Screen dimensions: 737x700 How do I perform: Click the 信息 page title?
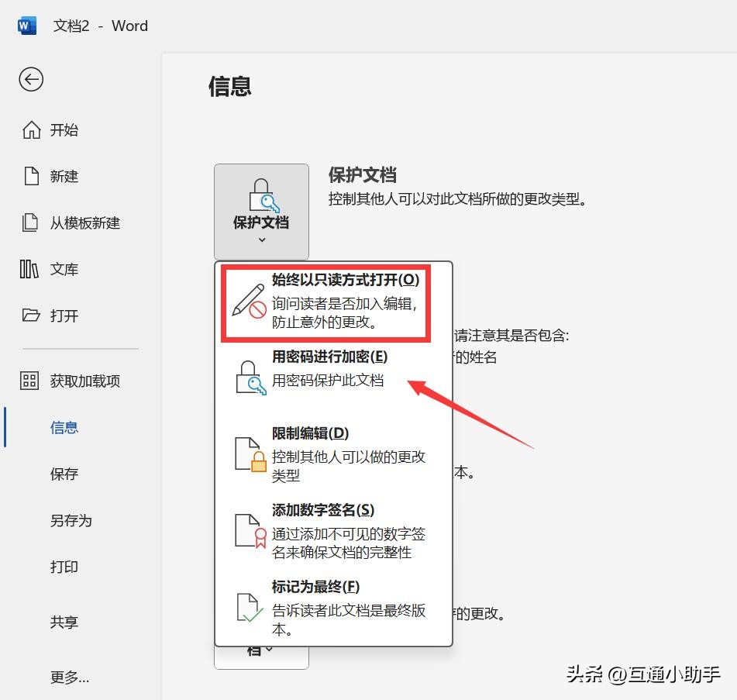[x=230, y=87]
